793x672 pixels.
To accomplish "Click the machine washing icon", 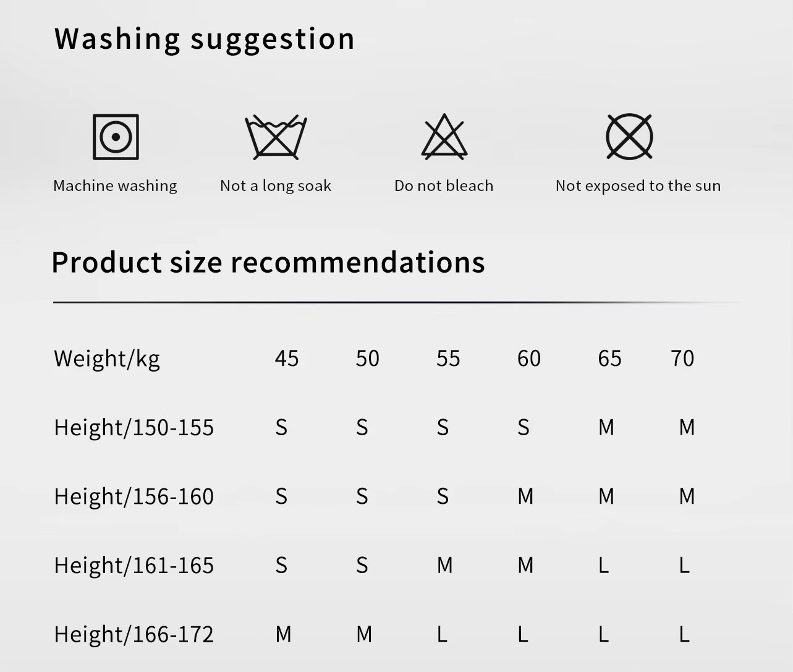I will (116, 137).
